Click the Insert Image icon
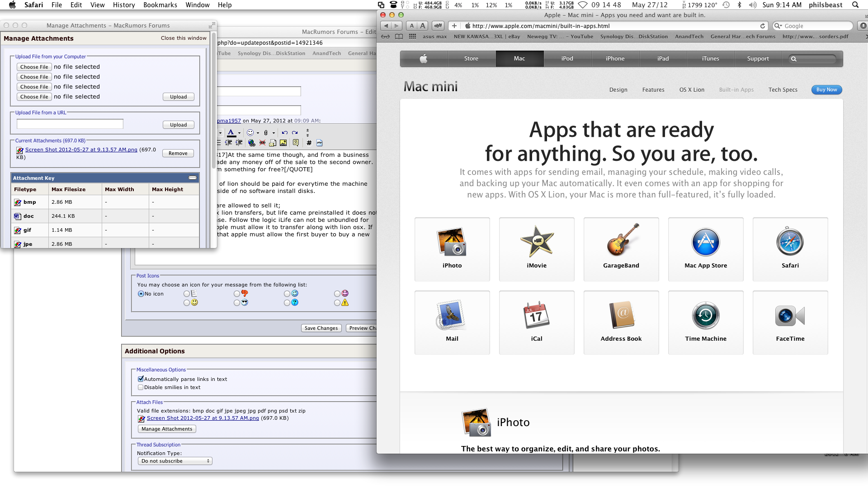 [x=283, y=143]
